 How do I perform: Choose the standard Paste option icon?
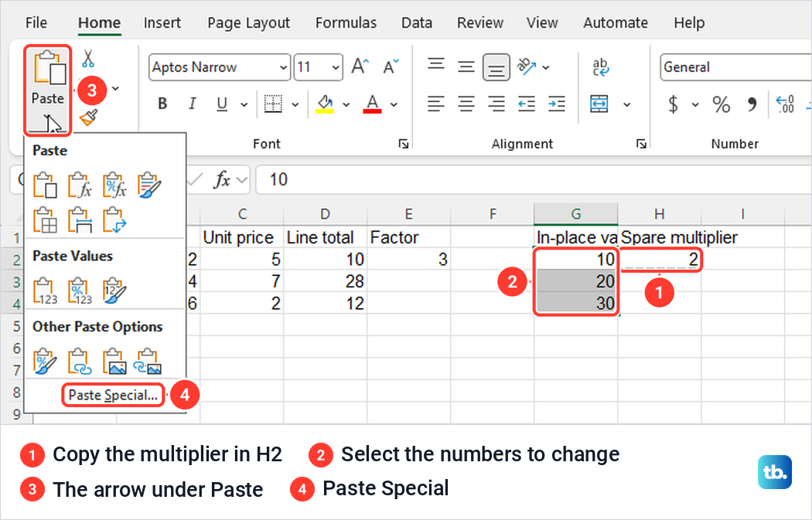45,185
